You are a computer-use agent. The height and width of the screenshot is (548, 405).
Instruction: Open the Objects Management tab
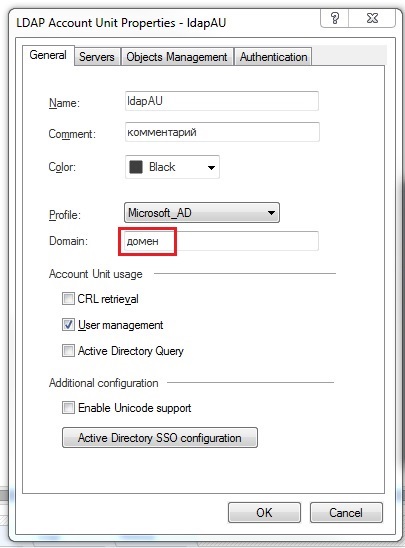pos(177,57)
